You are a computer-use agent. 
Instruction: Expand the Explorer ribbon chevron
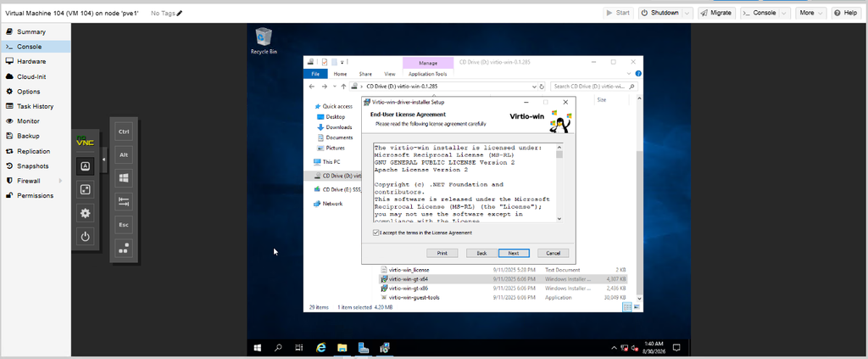tap(630, 74)
